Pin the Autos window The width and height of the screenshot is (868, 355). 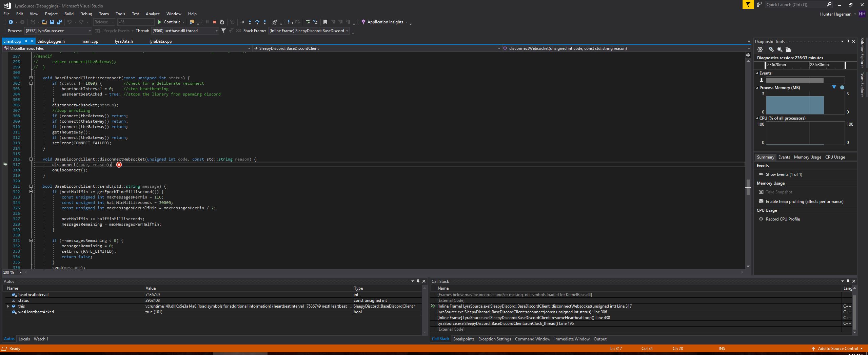[418, 281]
